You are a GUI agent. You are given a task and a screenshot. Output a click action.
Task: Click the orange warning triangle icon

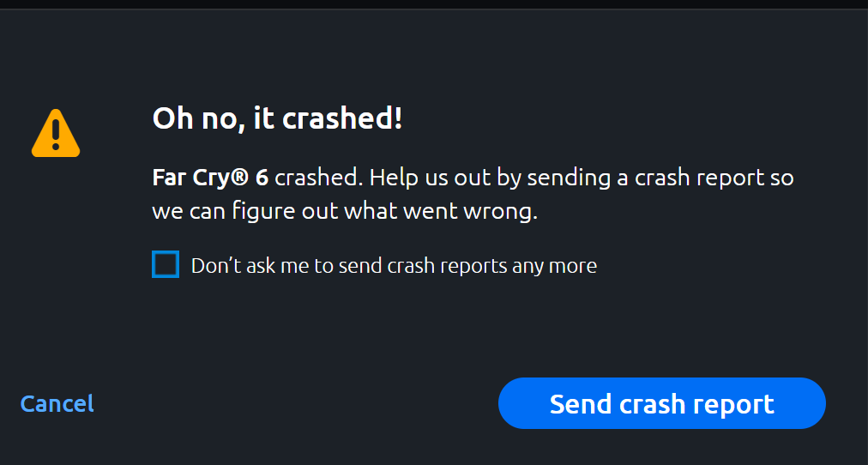coord(56,134)
